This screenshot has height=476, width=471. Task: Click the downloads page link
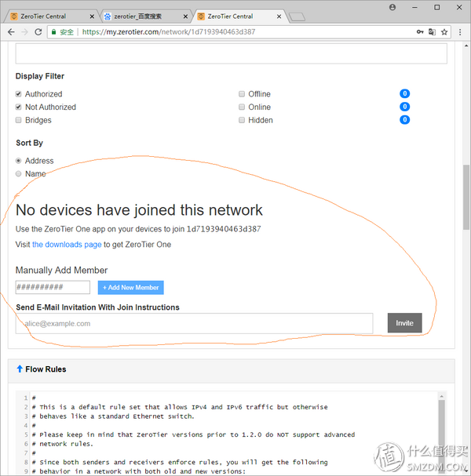[67, 245]
